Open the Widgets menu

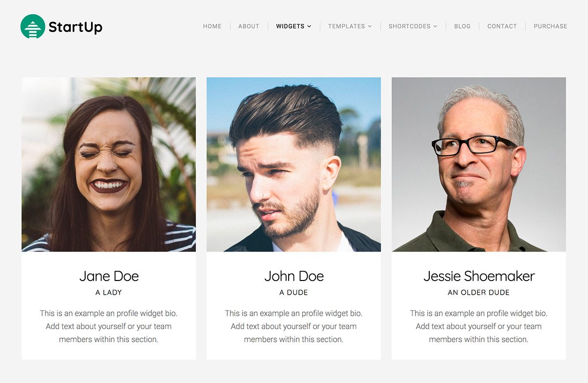[290, 26]
